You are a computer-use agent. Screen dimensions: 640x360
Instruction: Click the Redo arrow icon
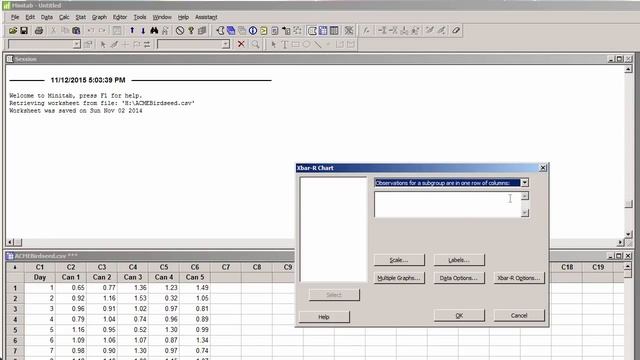102,31
